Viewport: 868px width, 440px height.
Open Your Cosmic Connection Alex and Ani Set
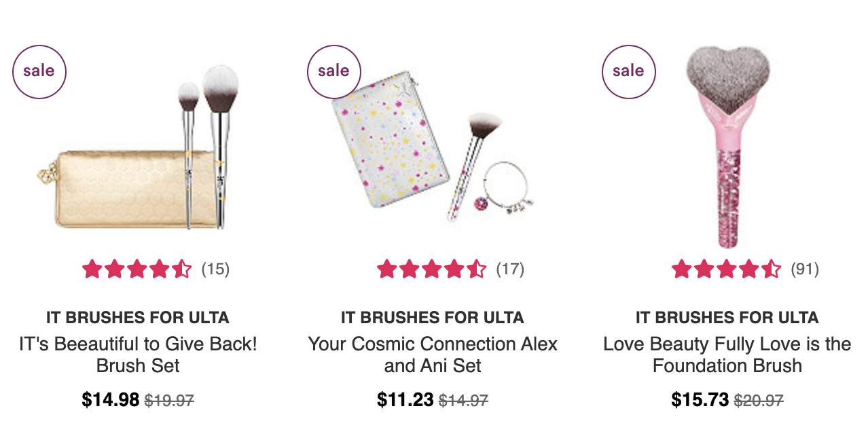pyautogui.click(x=433, y=354)
